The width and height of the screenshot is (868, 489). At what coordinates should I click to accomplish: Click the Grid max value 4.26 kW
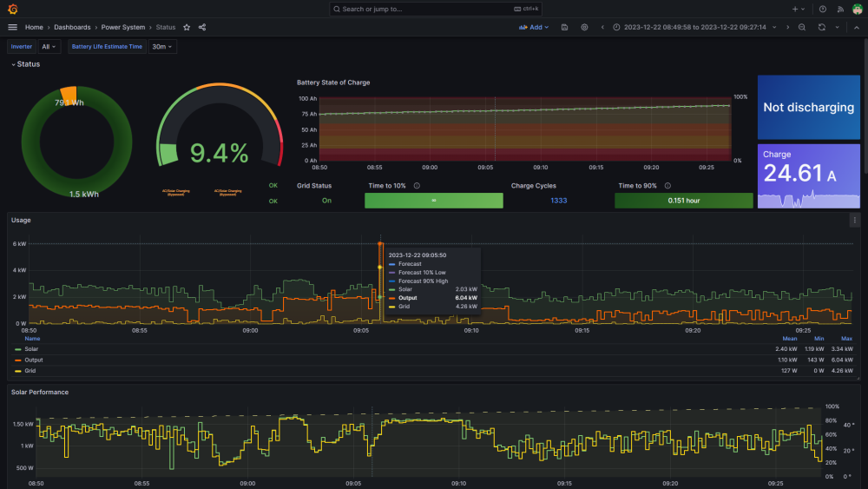point(842,371)
